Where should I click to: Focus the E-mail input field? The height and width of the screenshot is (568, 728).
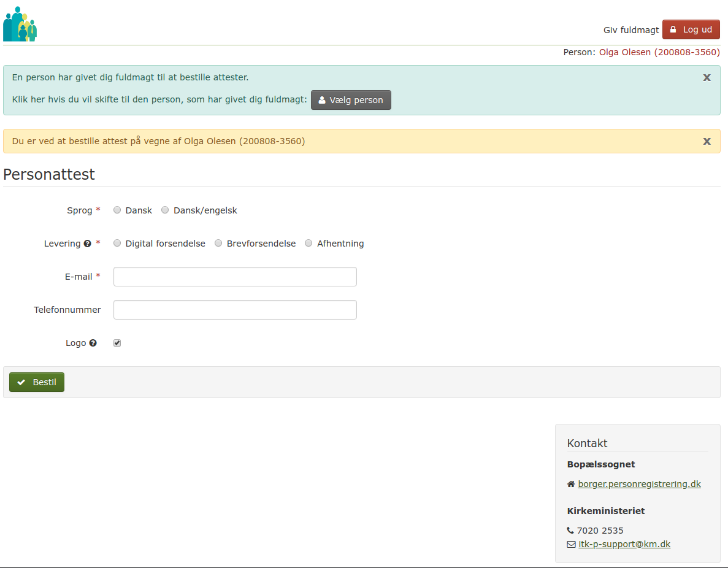[x=235, y=277]
